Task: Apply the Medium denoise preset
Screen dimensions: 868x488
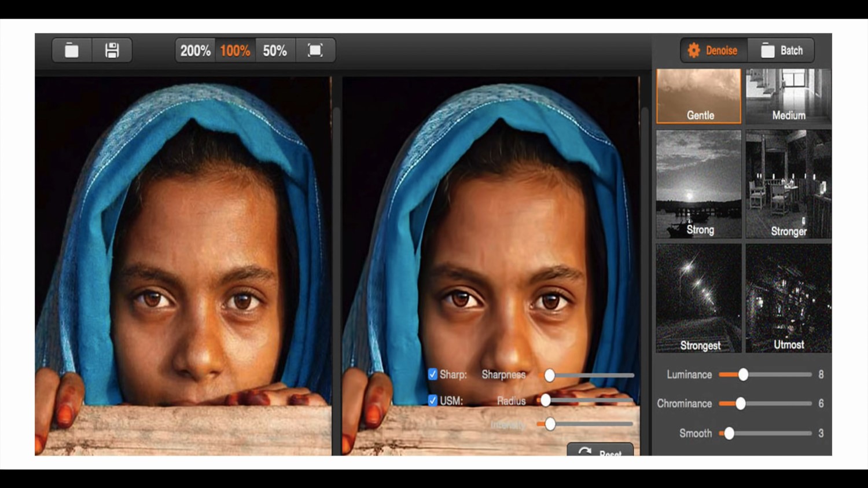Action: (x=788, y=96)
